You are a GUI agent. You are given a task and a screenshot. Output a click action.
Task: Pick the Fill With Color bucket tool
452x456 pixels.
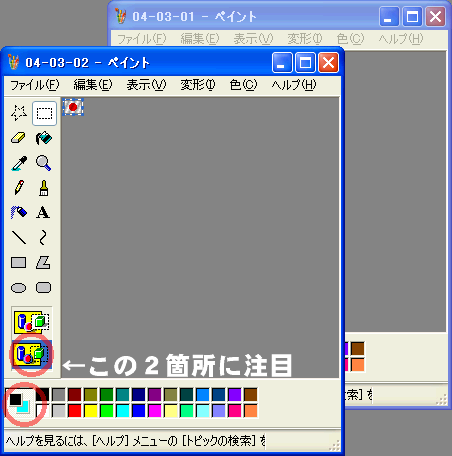pos(44,138)
